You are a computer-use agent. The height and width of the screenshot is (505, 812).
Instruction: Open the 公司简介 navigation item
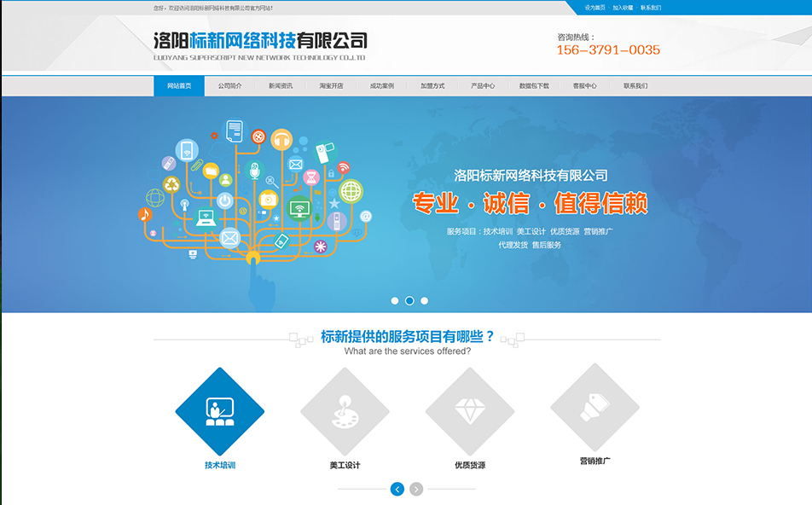tap(229, 86)
